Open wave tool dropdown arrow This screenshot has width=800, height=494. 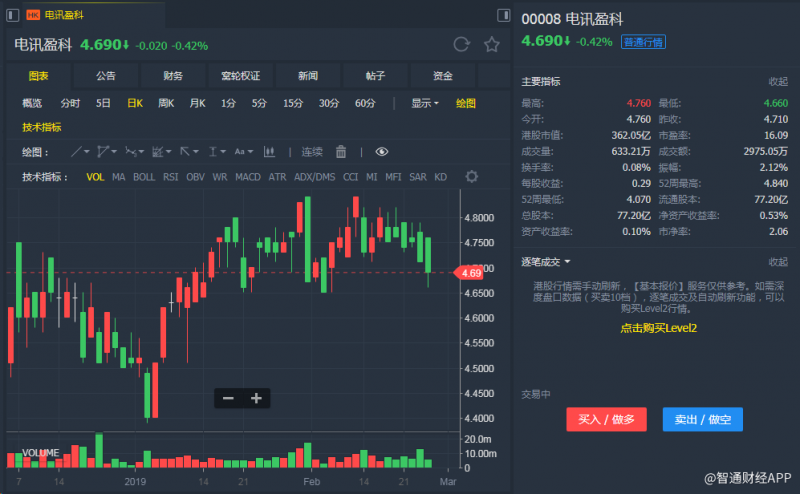click(141, 152)
